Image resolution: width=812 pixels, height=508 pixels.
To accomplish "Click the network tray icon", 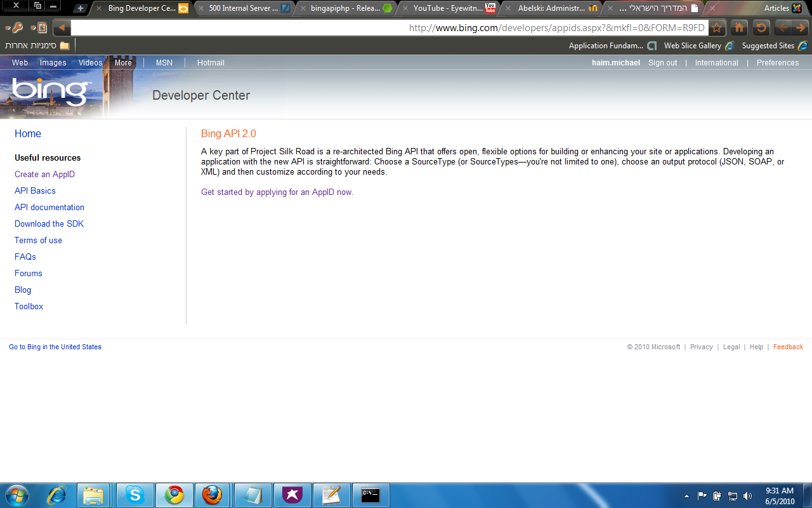I will click(x=733, y=496).
